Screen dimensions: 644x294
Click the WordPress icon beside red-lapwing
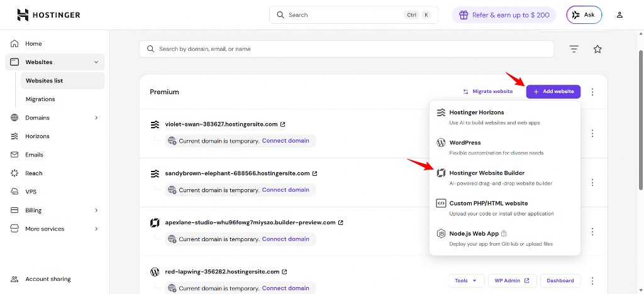[155, 272]
